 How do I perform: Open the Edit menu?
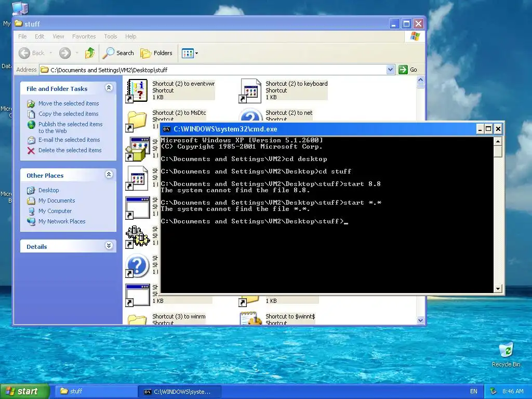[39, 36]
